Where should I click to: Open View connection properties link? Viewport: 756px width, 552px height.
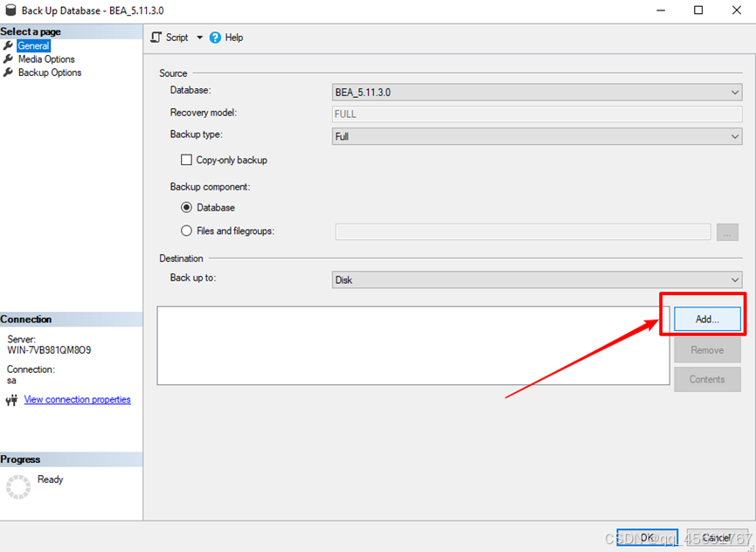point(77,399)
